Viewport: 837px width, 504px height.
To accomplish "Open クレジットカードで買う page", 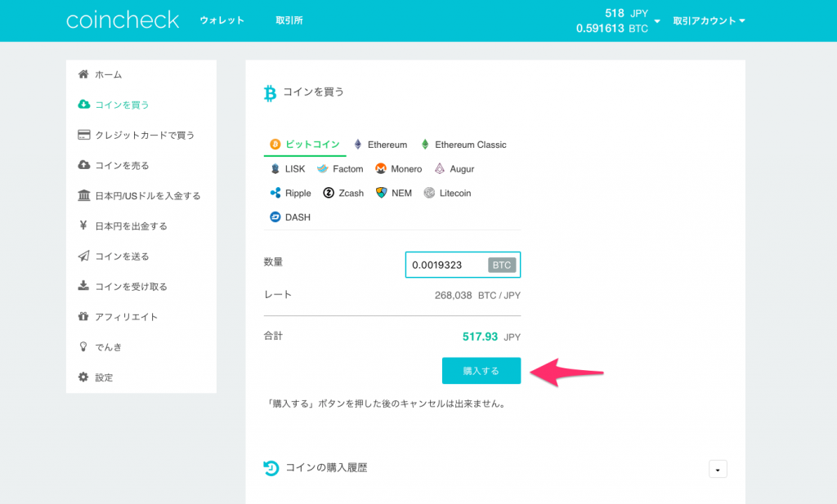I will tap(145, 135).
